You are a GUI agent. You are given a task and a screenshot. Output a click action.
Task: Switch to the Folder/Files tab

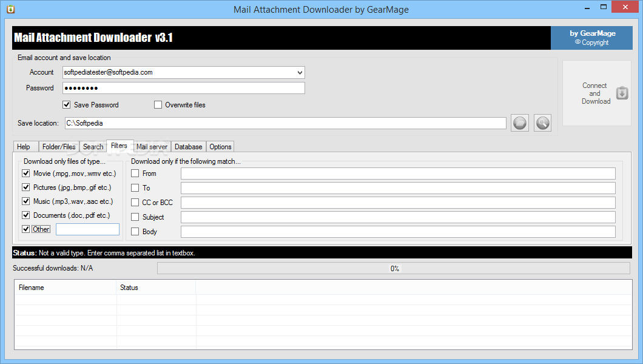point(59,147)
